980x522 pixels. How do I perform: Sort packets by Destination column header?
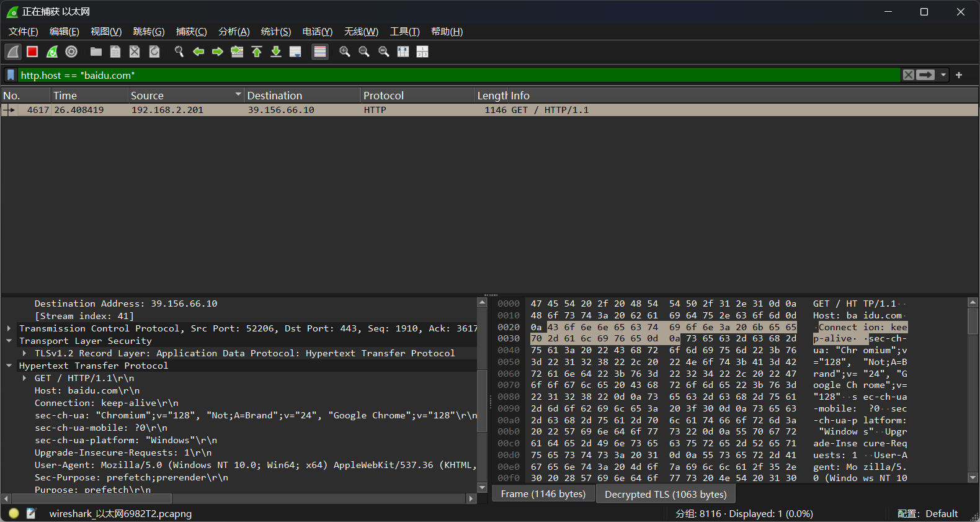pyautogui.click(x=302, y=96)
